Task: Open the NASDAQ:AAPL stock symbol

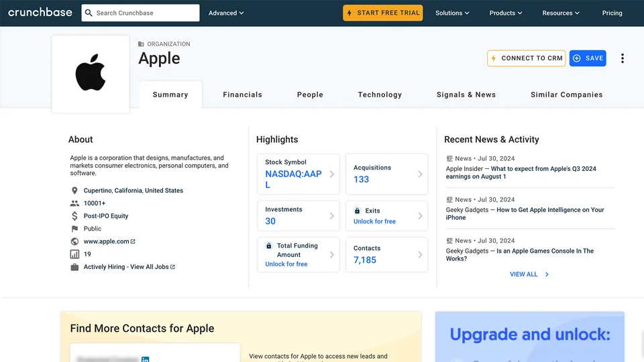Action: point(293,180)
